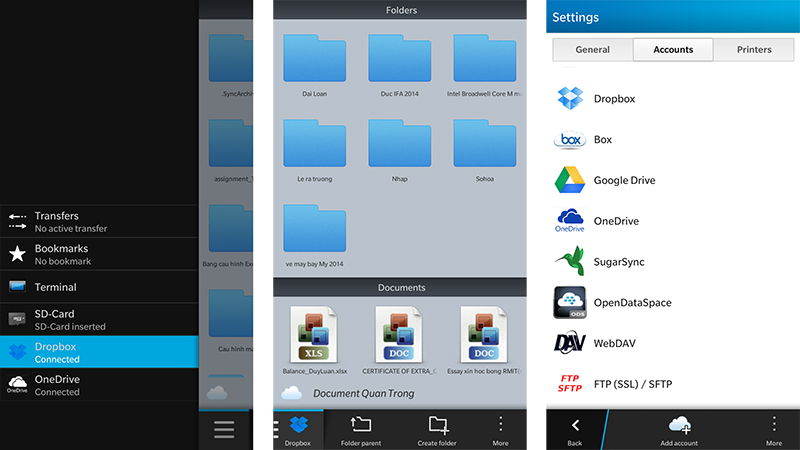Switch to the Accounts settings tab
800x450 pixels.
[x=673, y=49]
